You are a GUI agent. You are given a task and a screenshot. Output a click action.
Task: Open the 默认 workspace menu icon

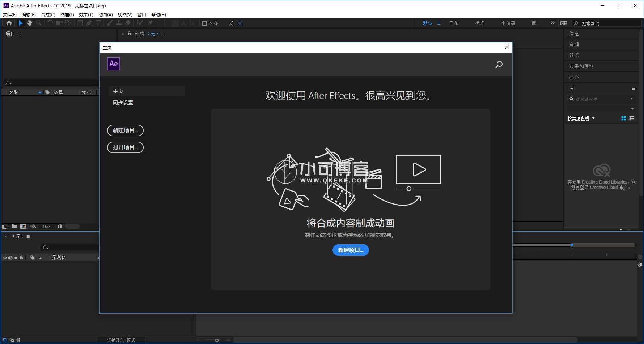pos(439,23)
